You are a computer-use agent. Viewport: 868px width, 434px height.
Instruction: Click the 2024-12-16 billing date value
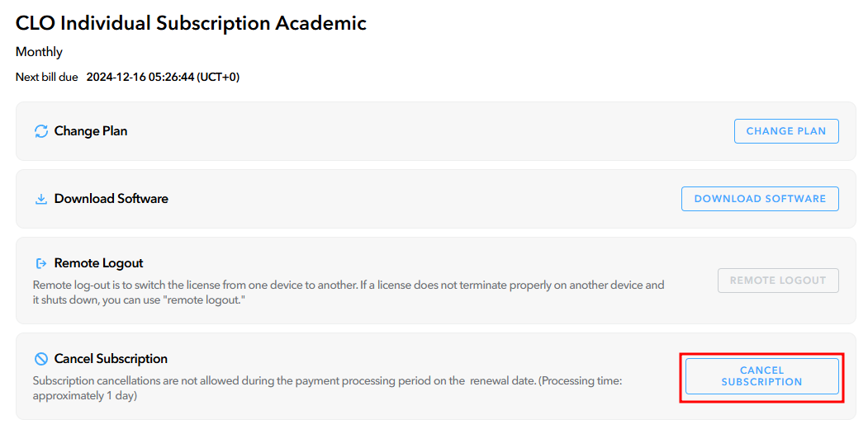116,77
